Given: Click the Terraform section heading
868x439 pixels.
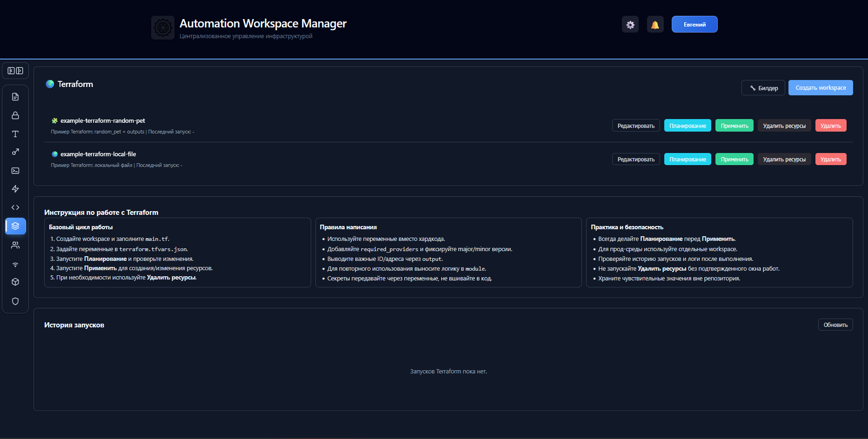Looking at the screenshot, I should 75,84.
